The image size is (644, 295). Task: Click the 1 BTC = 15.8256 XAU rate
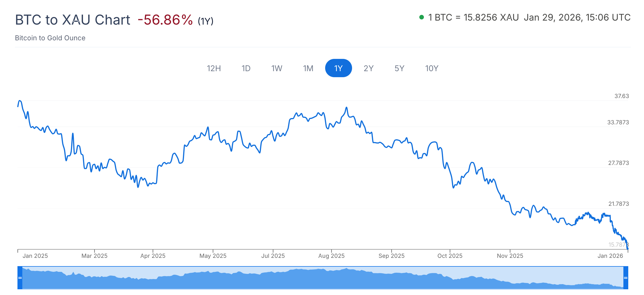pyautogui.click(x=473, y=17)
